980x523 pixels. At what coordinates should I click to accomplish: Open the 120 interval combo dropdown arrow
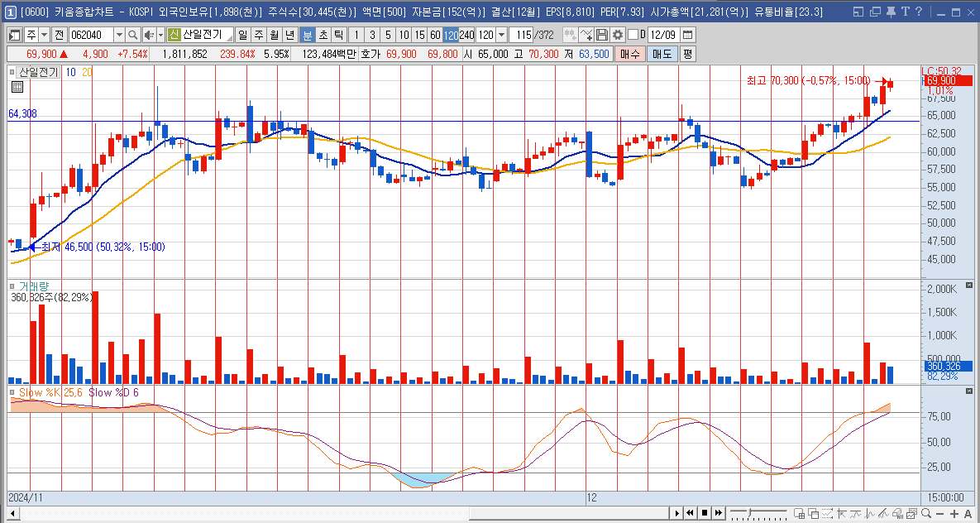[500, 35]
